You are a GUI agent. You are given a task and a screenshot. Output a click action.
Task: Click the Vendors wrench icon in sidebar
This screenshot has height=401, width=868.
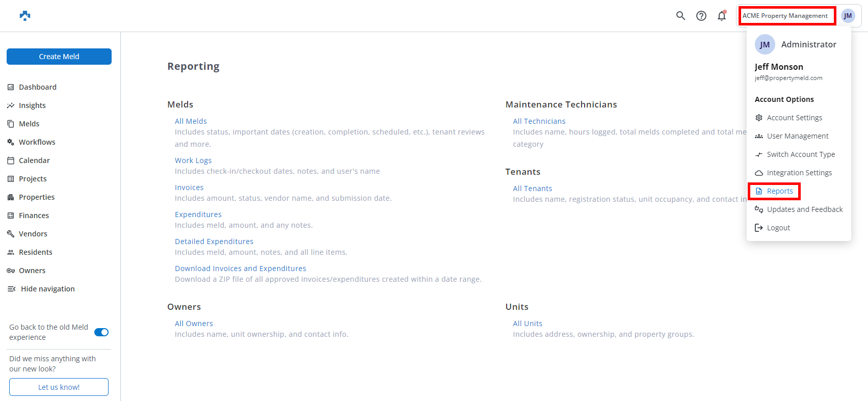[11, 234]
